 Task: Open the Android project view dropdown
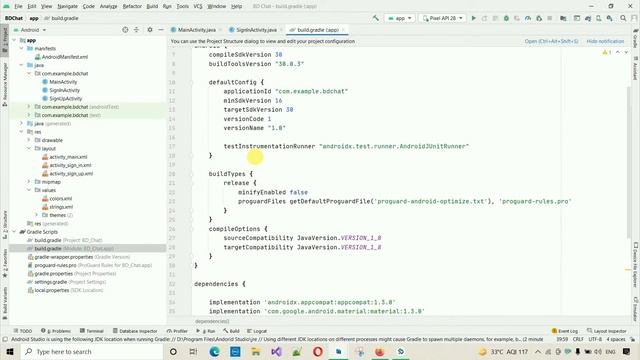30,30
